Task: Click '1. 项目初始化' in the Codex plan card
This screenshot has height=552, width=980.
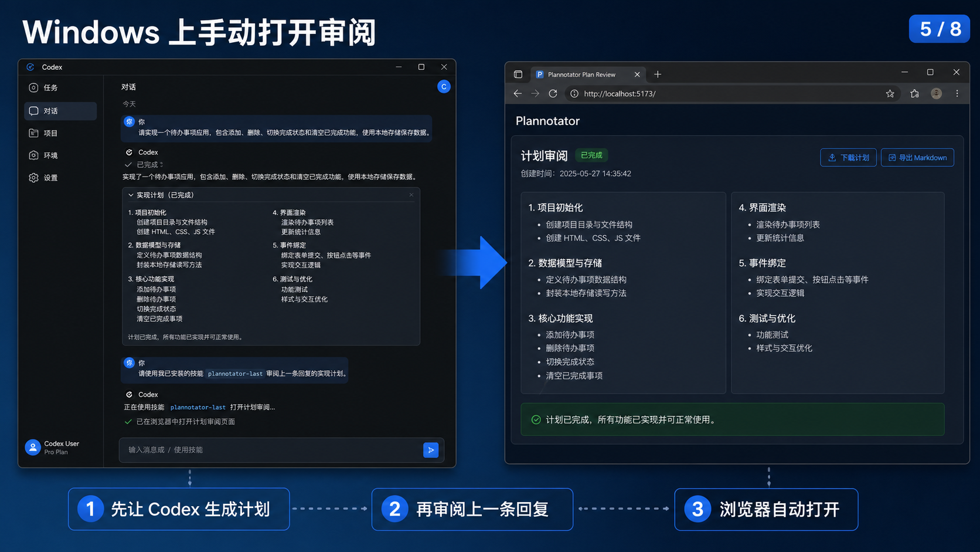Action: (x=147, y=213)
